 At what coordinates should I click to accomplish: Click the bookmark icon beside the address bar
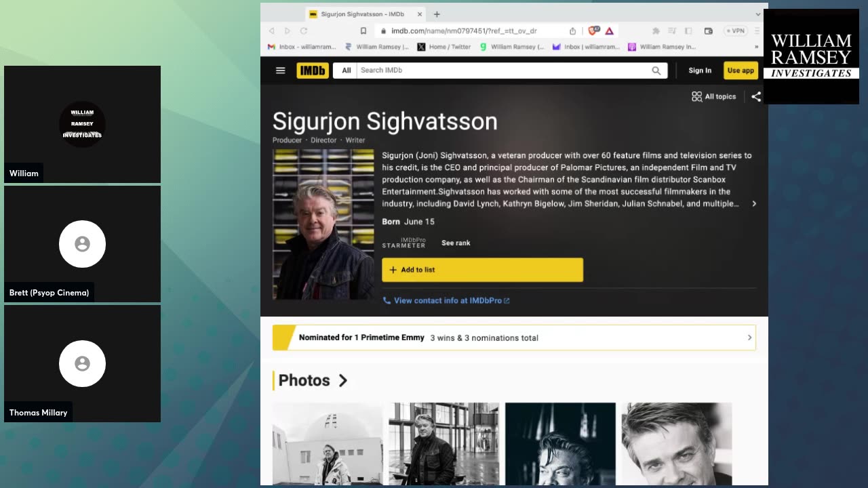363,31
